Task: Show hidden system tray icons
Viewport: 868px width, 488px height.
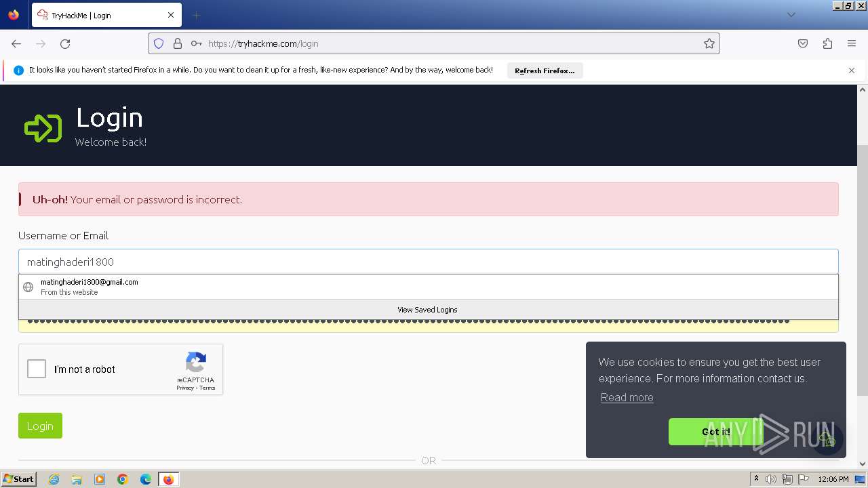Action: [x=756, y=479]
